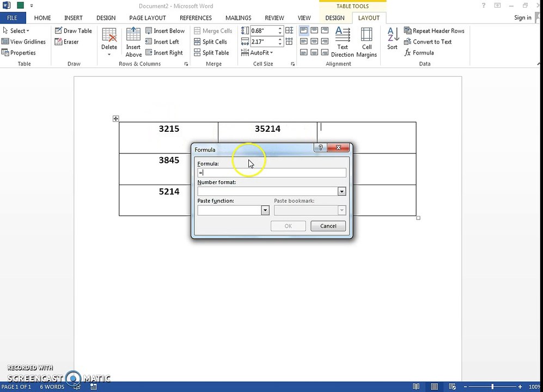Open AutoFit dropdown

pos(257,53)
